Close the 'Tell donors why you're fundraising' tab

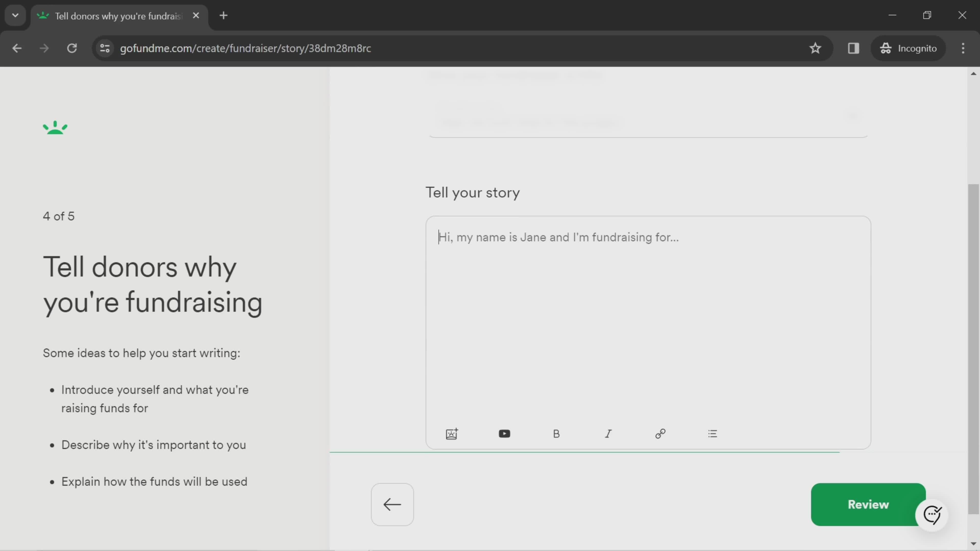(x=196, y=16)
